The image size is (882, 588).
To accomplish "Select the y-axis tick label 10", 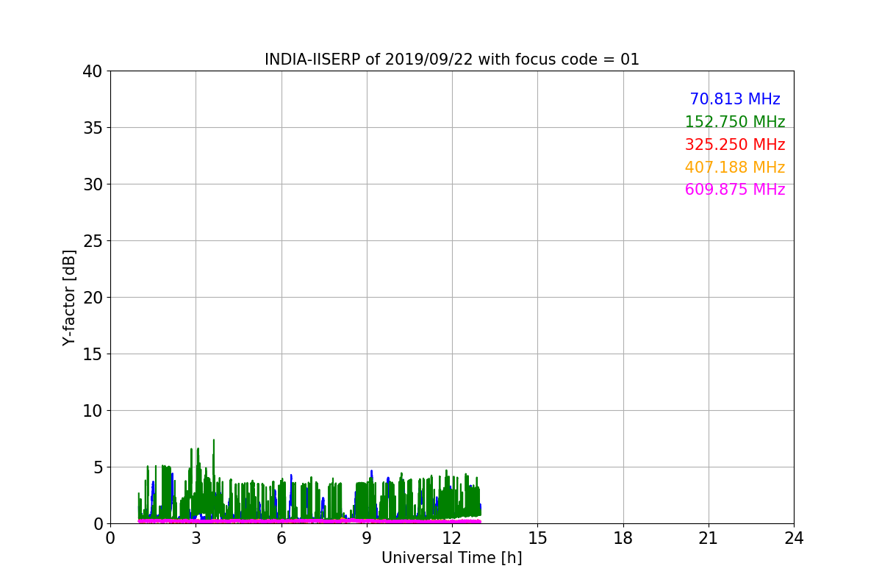I will point(93,411).
